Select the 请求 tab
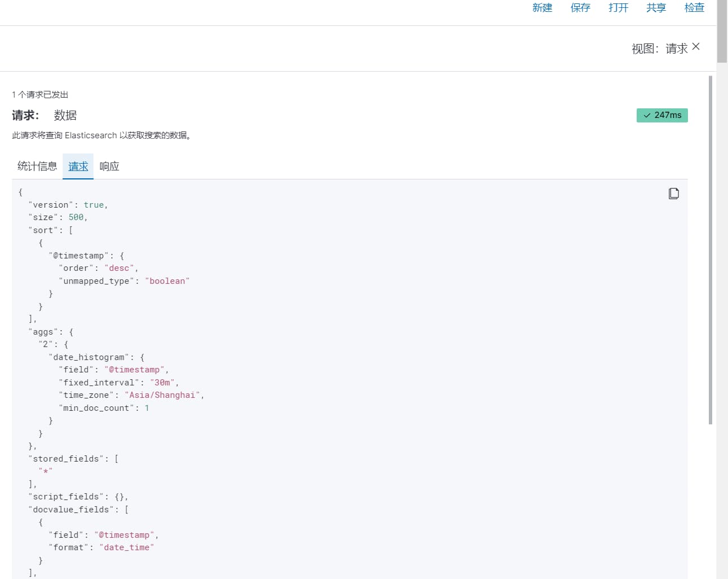 pos(78,166)
